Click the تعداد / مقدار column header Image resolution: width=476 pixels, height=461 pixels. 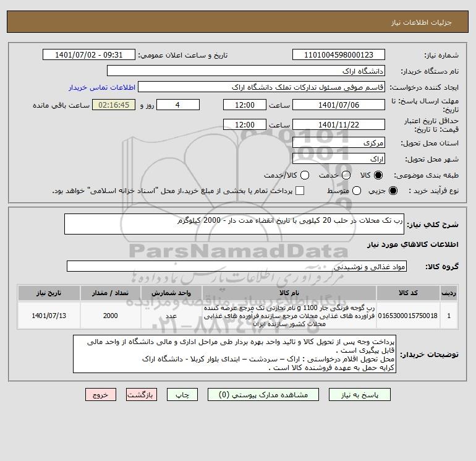(111, 293)
